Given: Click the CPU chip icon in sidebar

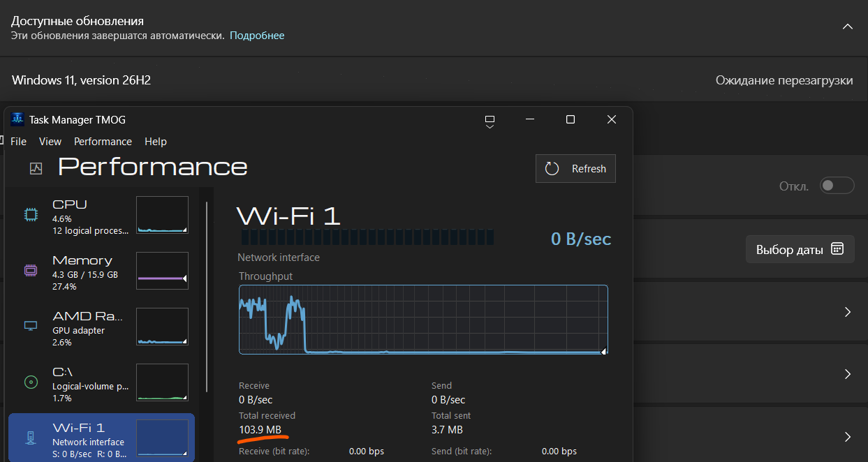Looking at the screenshot, I should point(31,215).
